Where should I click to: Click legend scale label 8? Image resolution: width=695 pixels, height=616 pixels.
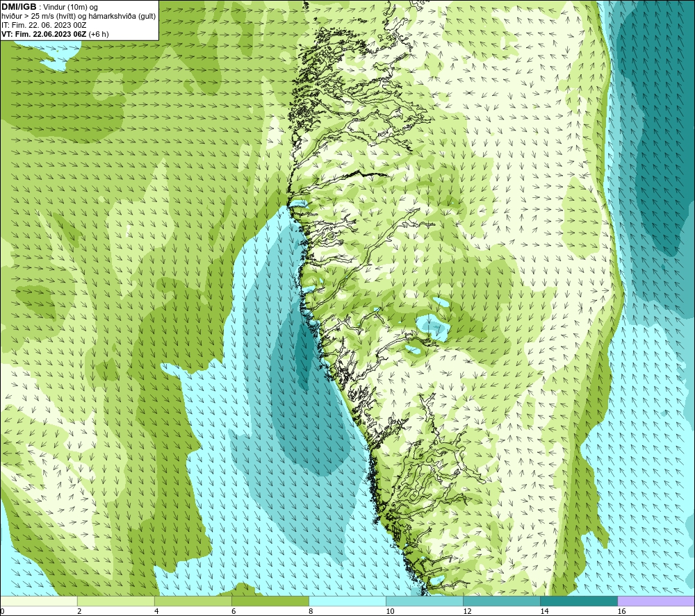click(311, 612)
